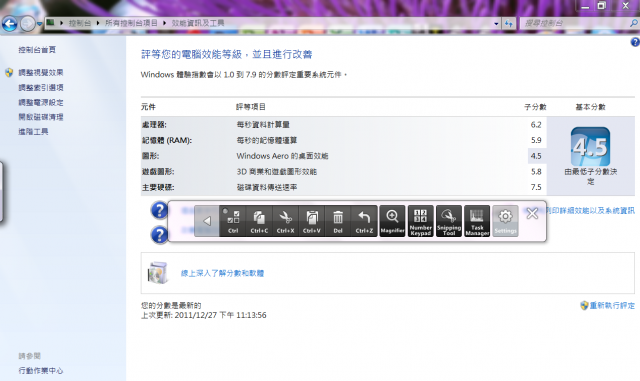Click the 4.5 base score badge
Viewport: 640px width, 381px height.
point(590,146)
